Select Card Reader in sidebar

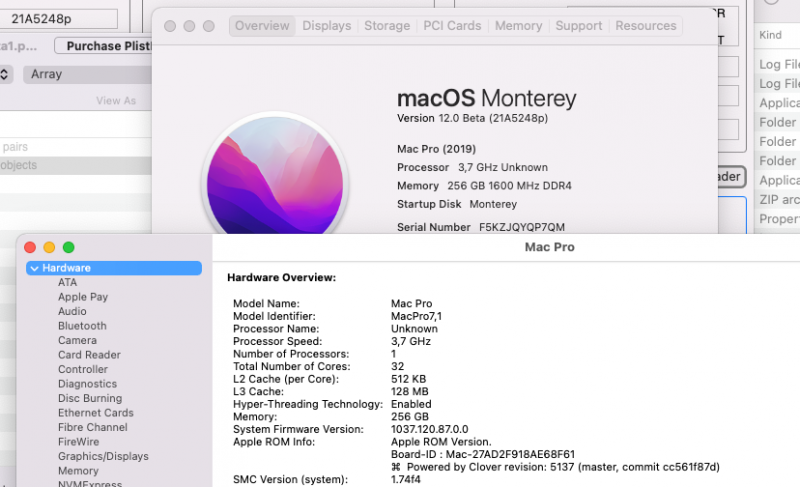click(89, 355)
